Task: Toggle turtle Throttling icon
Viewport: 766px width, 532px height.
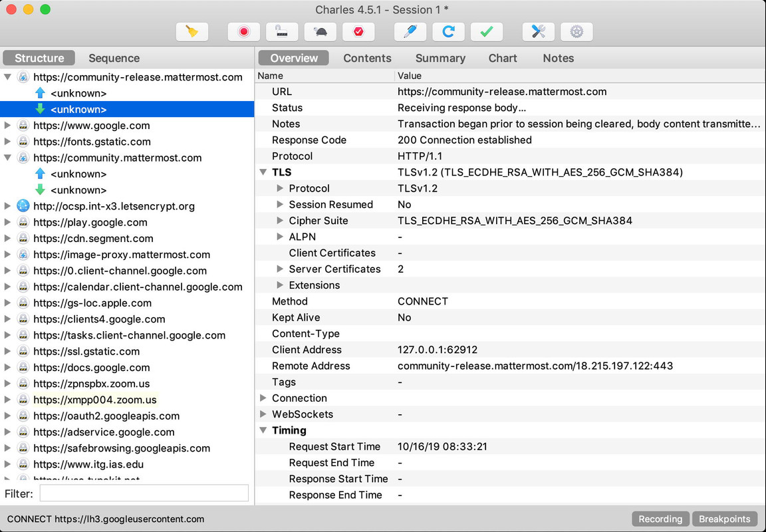Action: [320, 32]
